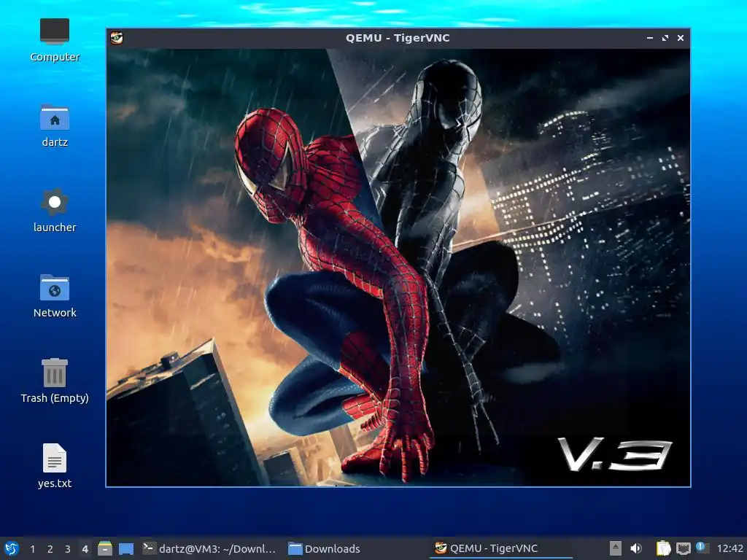Click the show desktop panel icon

tap(125, 548)
